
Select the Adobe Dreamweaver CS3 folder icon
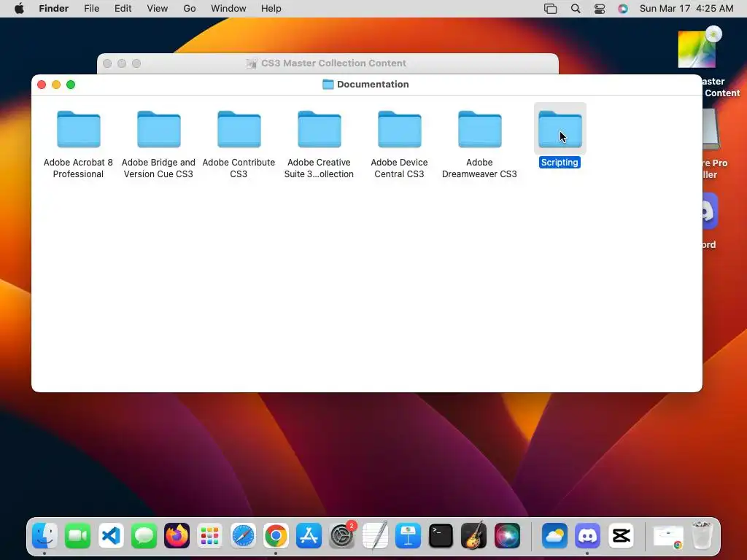click(480, 129)
